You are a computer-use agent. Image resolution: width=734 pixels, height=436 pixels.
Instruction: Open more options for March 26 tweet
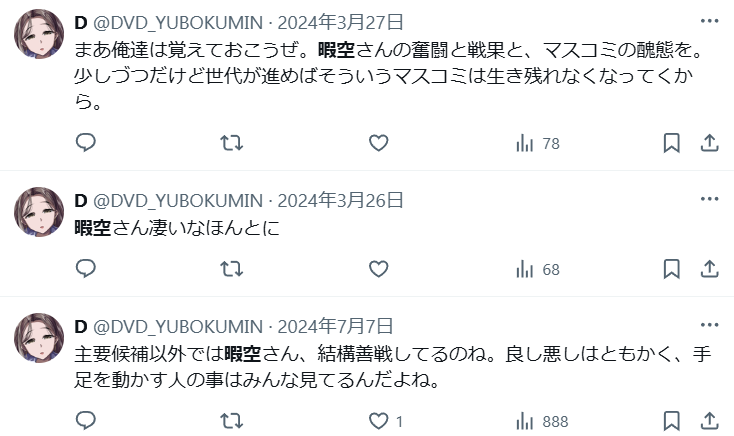(x=709, y=199)
